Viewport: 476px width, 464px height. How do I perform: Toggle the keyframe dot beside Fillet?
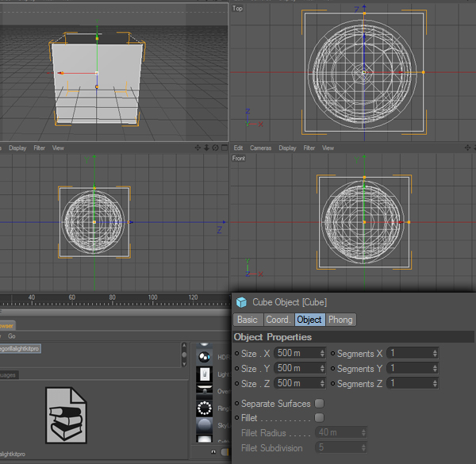pos(236,417)
